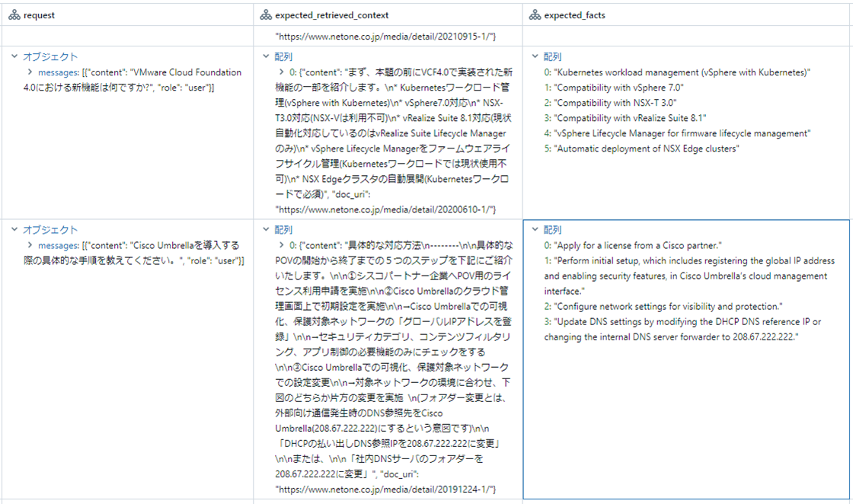Viewport: 853px width, 504px height.
Task: Click the messages key in the VMware request
Action: coord(58,72)
